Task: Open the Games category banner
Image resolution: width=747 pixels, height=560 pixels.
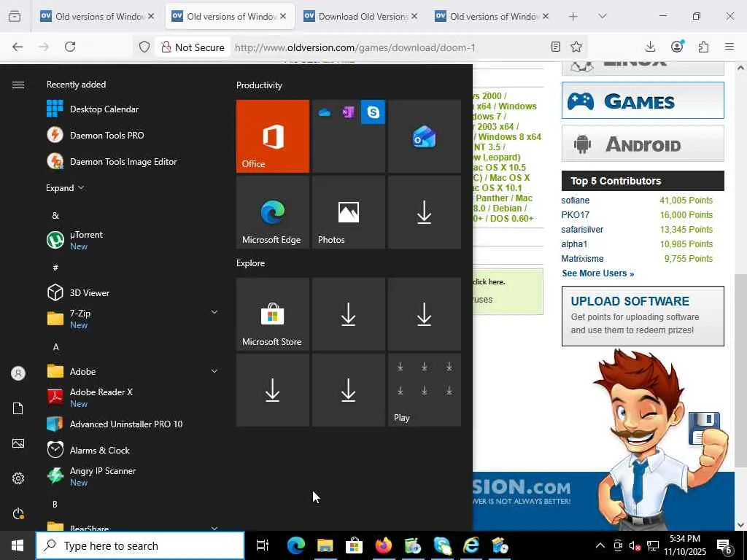Action: 643,101
